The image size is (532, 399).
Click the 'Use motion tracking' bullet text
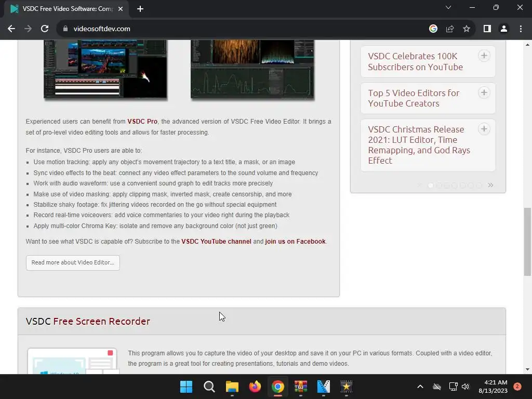164,162
